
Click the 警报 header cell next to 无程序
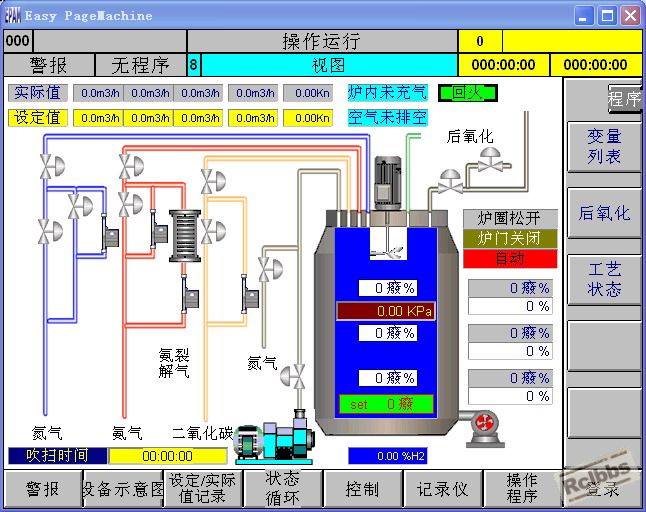49,65
